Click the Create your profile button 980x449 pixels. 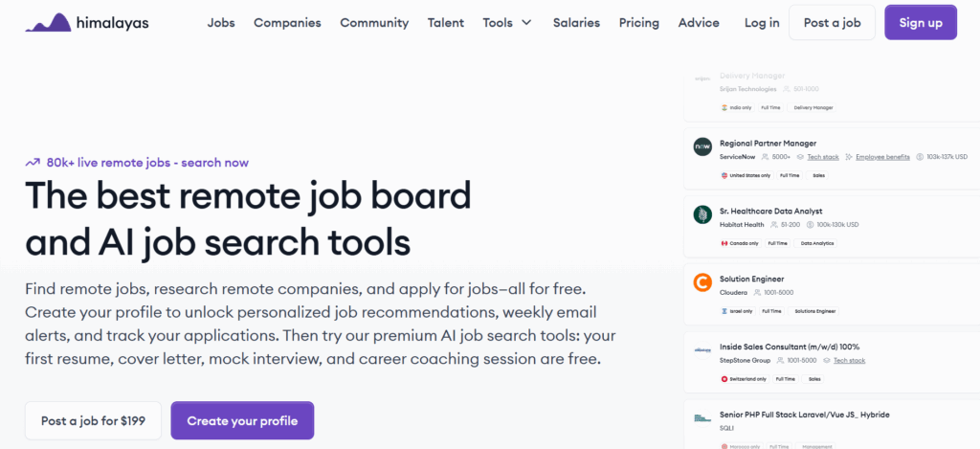coord(242,420)
